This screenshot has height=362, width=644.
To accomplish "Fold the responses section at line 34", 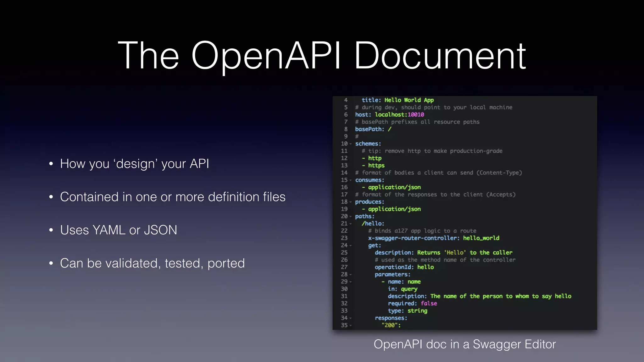I will (351, 318).
